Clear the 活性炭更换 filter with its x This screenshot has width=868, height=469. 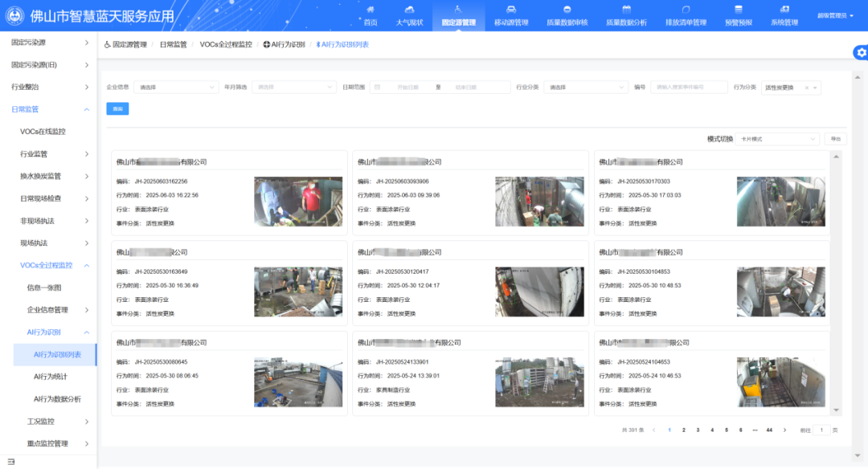[806, 88]
